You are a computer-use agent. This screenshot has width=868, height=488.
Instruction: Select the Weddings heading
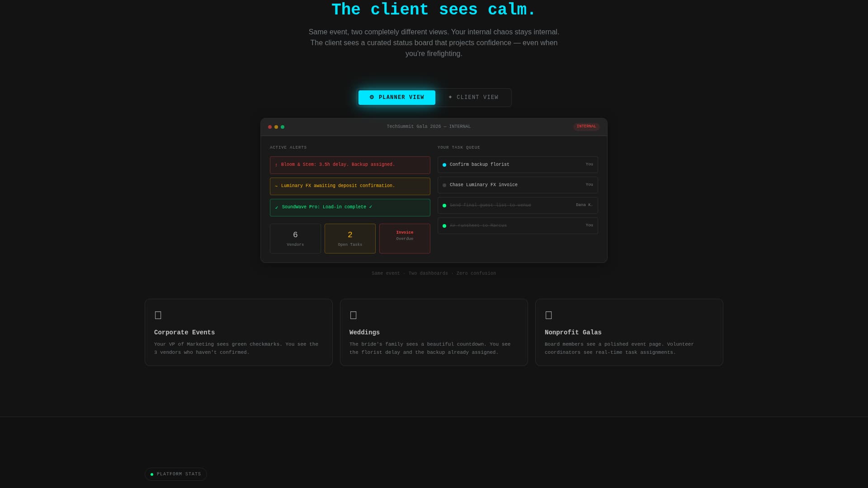click(364, 333)
